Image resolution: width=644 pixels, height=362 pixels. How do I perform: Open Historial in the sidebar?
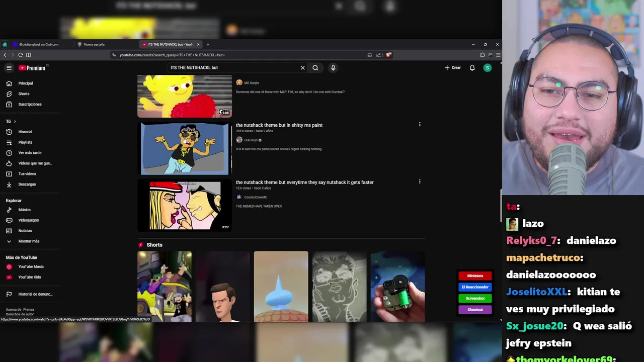click(x=25, y=132)
